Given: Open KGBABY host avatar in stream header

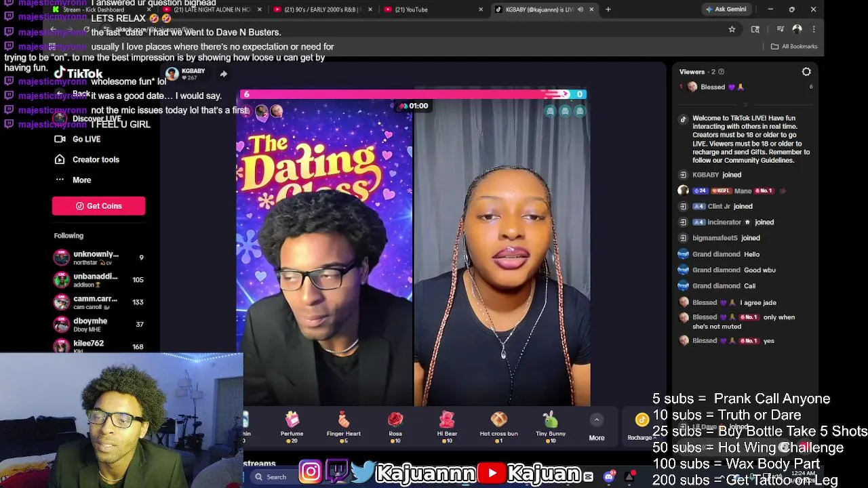Looking at the screenshot, I should click(172, 74).
